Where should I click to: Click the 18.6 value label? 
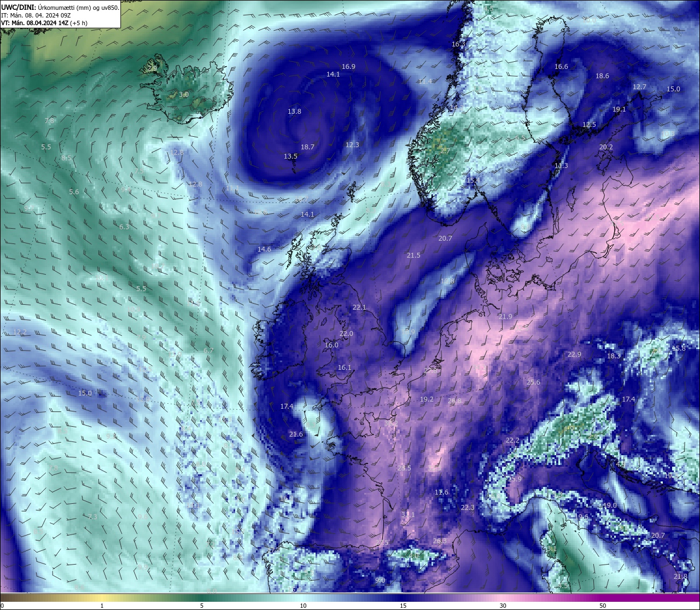point(602,76)
